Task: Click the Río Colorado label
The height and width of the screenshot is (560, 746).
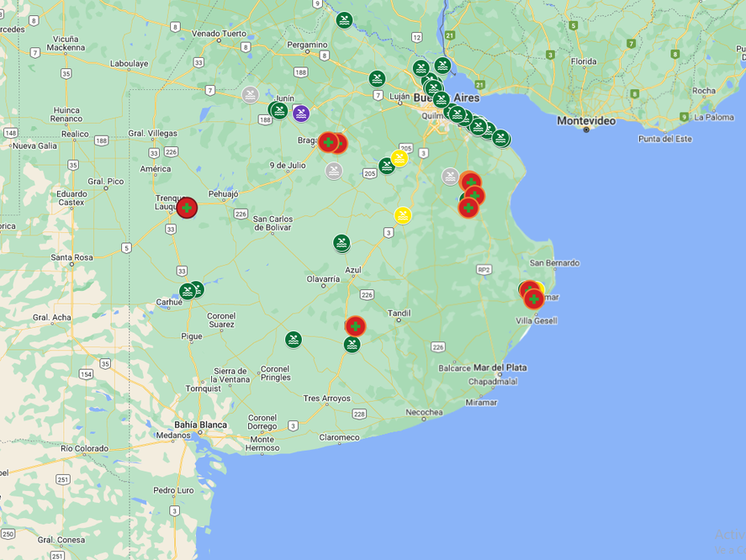Action: coord(84,448)
